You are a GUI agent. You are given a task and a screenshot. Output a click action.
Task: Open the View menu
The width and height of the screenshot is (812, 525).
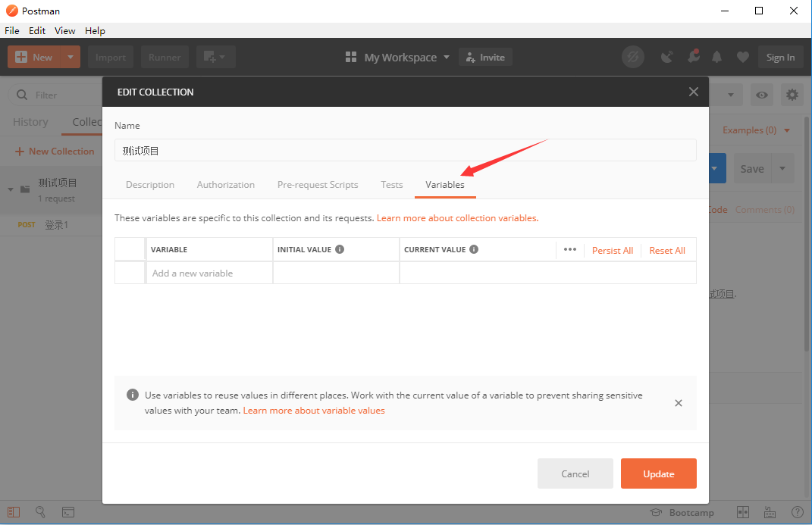click(64, 30)
